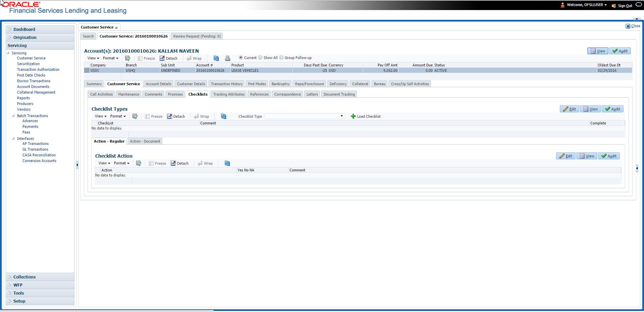The width and height of the screenshot is (644, 312).
Task: Open the Review Request (Pending: 0) tab
Action: click(x=197, y=36)
